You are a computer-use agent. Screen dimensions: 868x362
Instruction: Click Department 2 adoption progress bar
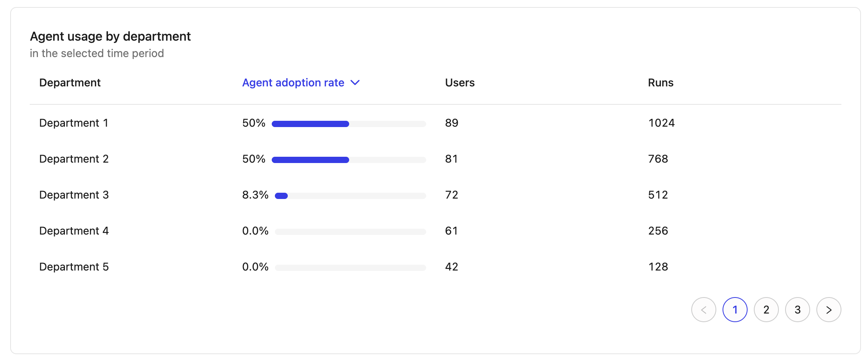pyautogui.click(x=348, y=160)
